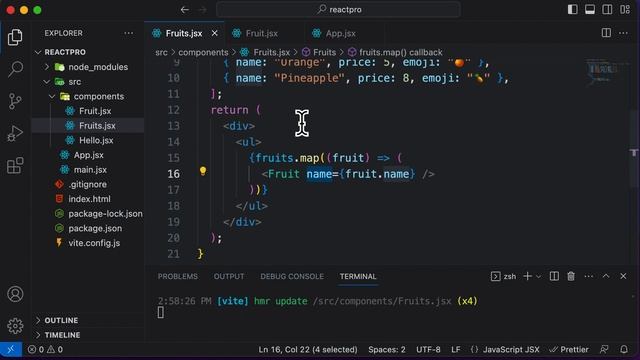
Task: Open the PROBLEMS panel tab
Action: point(178,276)
